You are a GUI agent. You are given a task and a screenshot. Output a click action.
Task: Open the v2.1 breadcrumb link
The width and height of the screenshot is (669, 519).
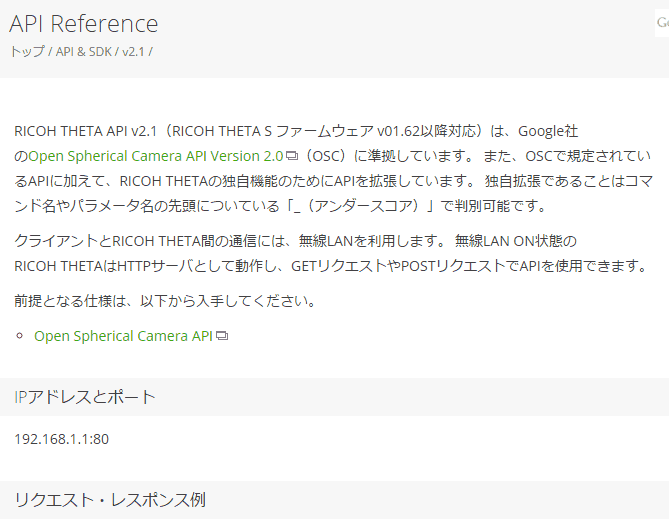point(133,52)
